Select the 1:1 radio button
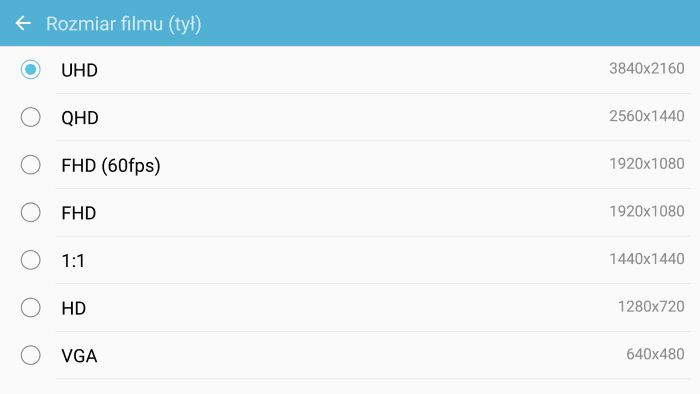This screenshot has width=700, height=394. (30, 260)
